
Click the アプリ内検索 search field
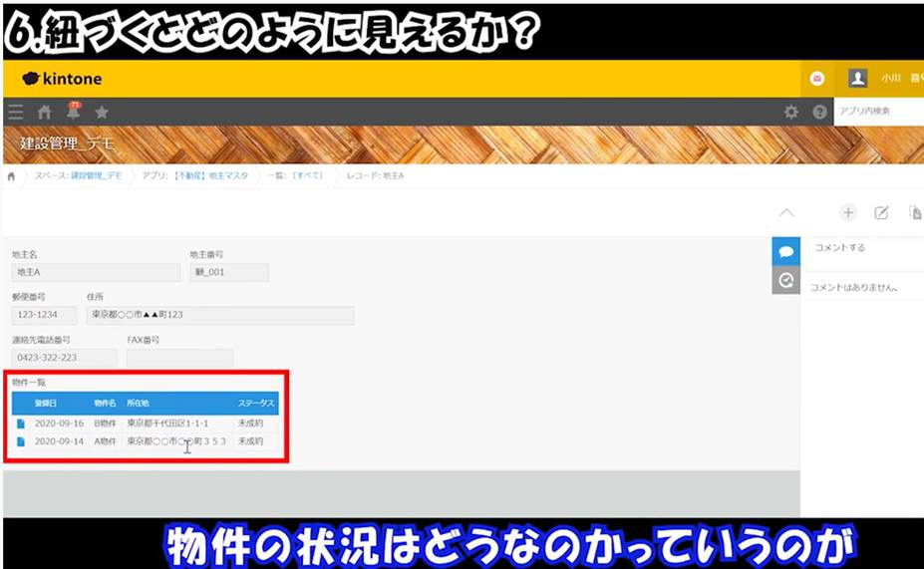coord(877,113)
